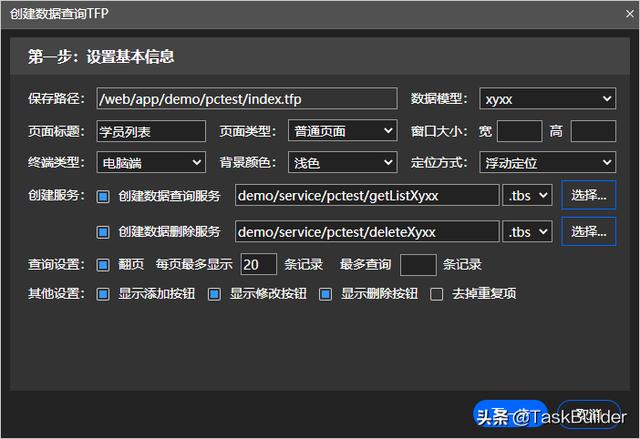Click the 保存路径 input field

pos(247,98)
